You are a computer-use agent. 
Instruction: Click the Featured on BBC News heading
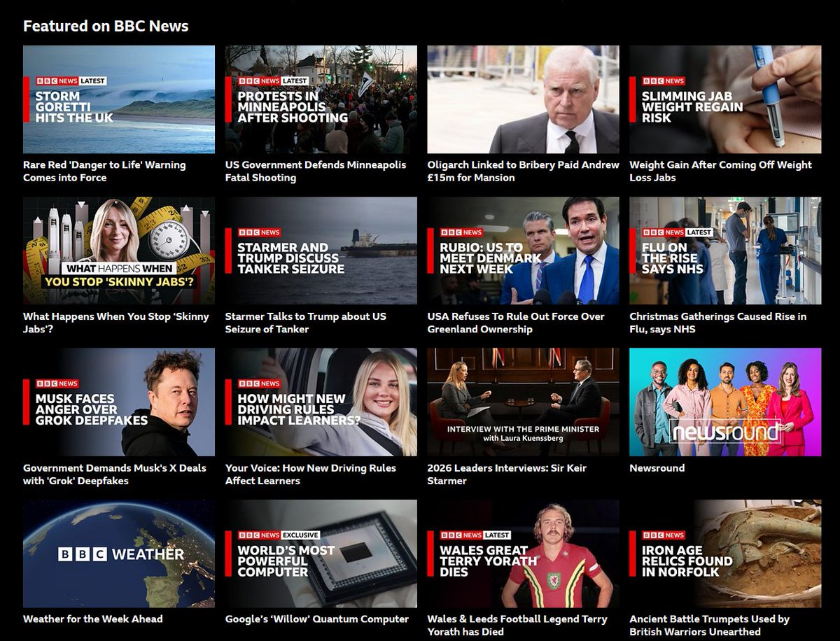point(106,26)
